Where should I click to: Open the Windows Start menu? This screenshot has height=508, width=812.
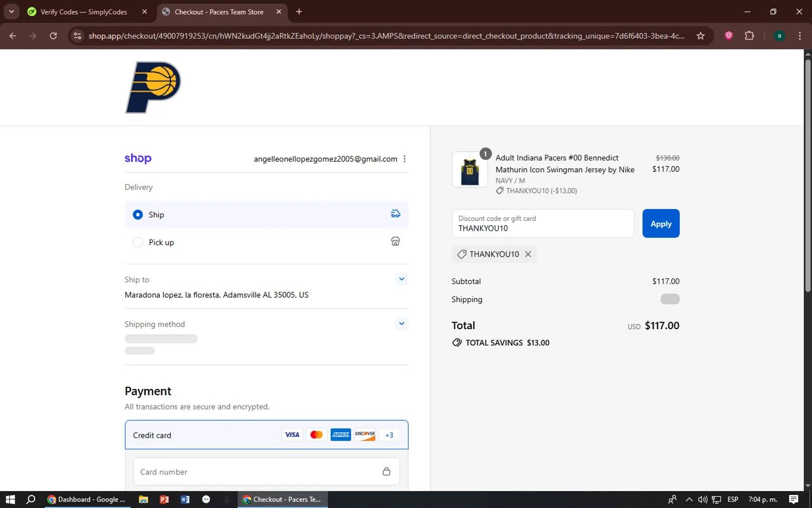pyautogui.click(x=10, y=499)
